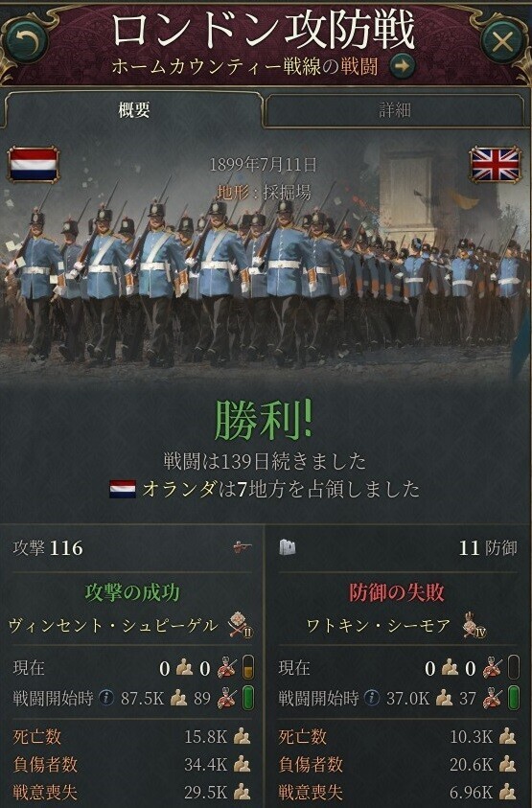The height and width of the screenshot is (808, 532).
Task: Click attacker current morale bar
Action: [x=248, y=667]
